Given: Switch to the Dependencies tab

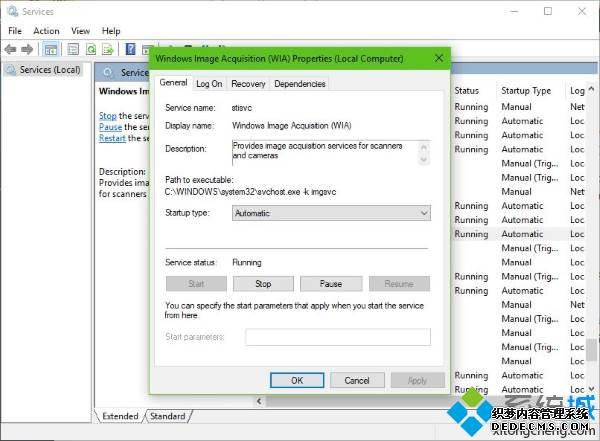Looking at the screenshot, I should tap(300, 83).
